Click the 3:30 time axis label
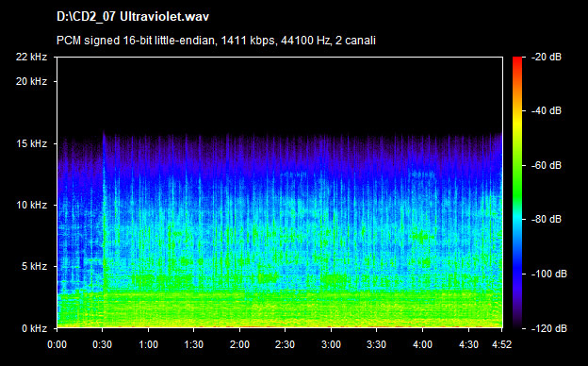 [x=377, y=344]
